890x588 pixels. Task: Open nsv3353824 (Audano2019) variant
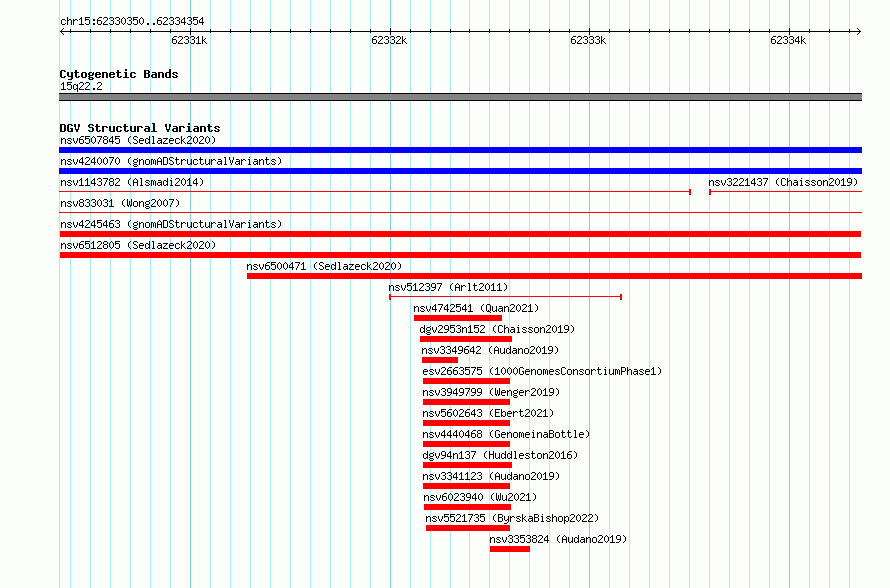(558, 539)
